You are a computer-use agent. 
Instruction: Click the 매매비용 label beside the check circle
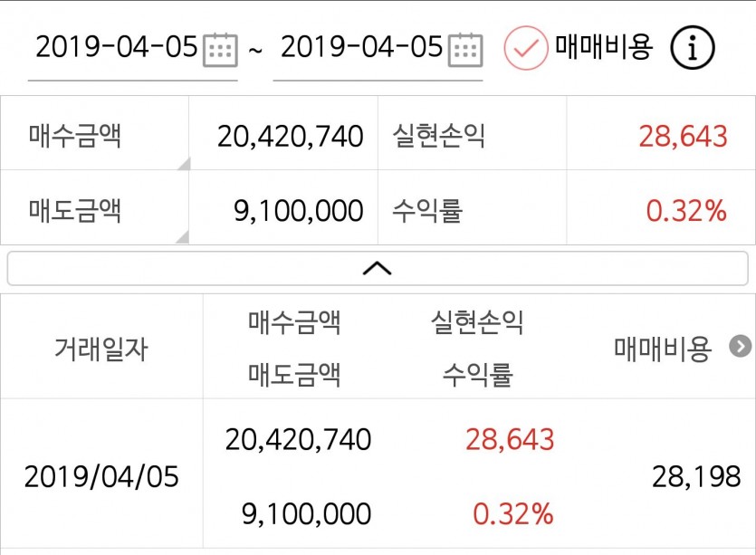(604, 48)
